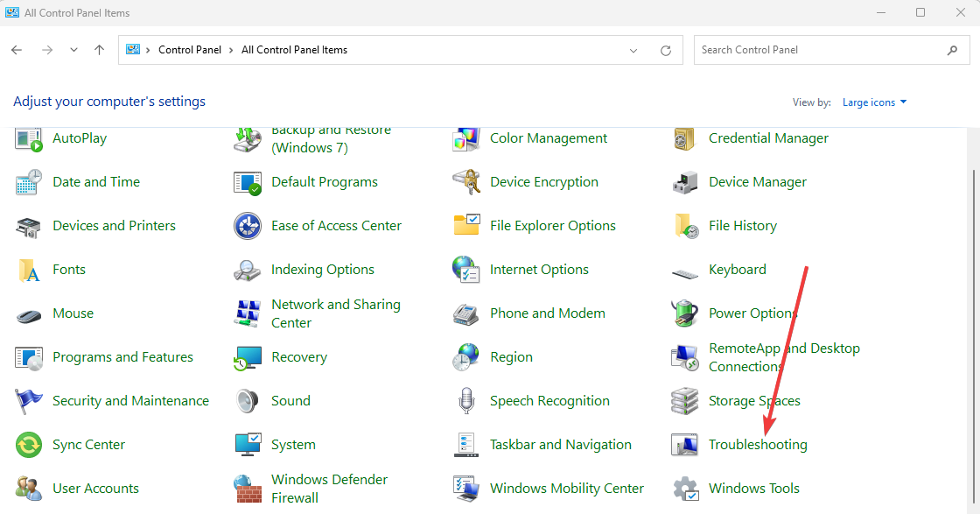Open the Windows Tools gear icon

[x=685, y=489]
